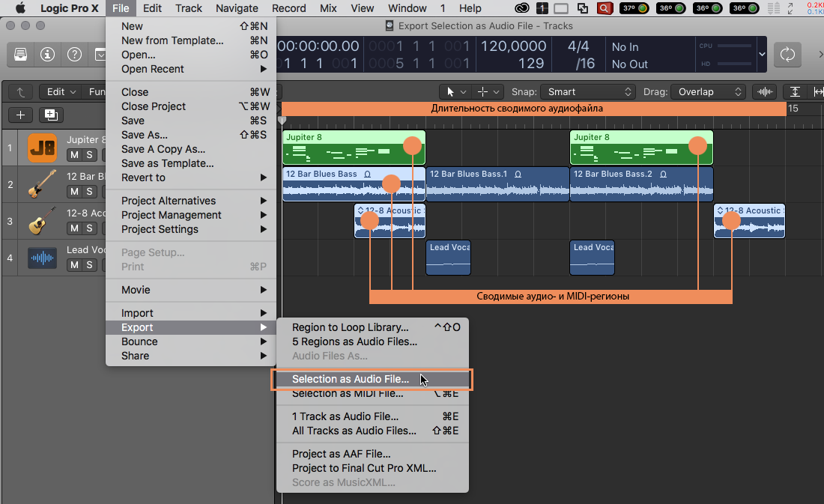
Task: Open the Navigate menu
Action: click(x=237, y=8)
